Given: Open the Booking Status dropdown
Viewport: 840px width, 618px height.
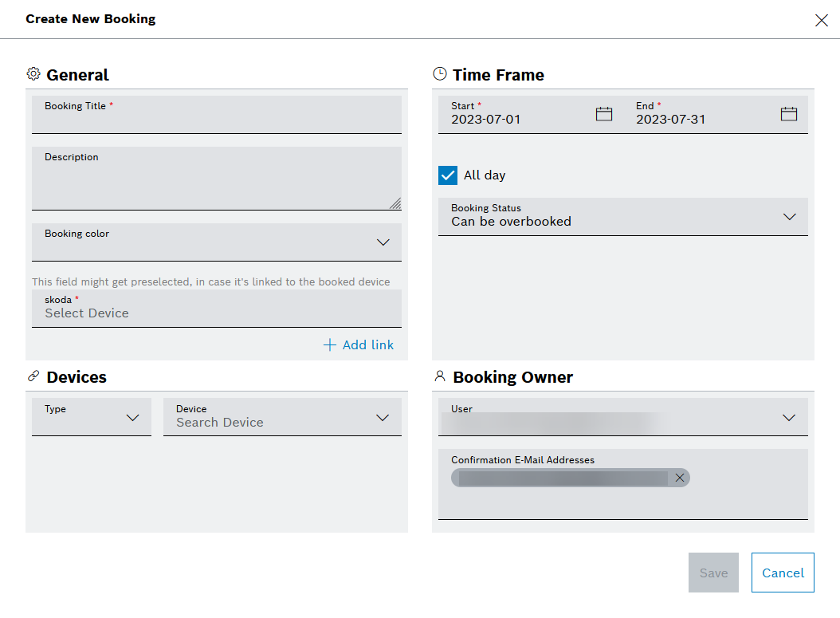Looking at the screenshot, I should tap(789, 217).
